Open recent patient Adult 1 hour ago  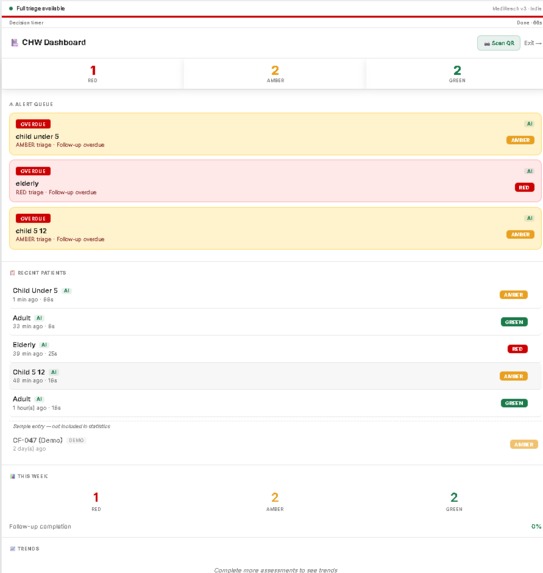click(275, 403)
